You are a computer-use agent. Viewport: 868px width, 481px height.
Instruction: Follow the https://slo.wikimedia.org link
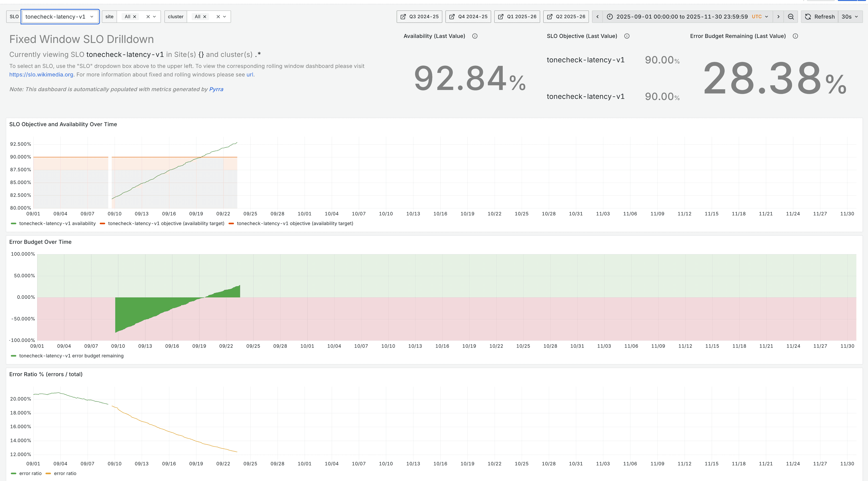41,74
